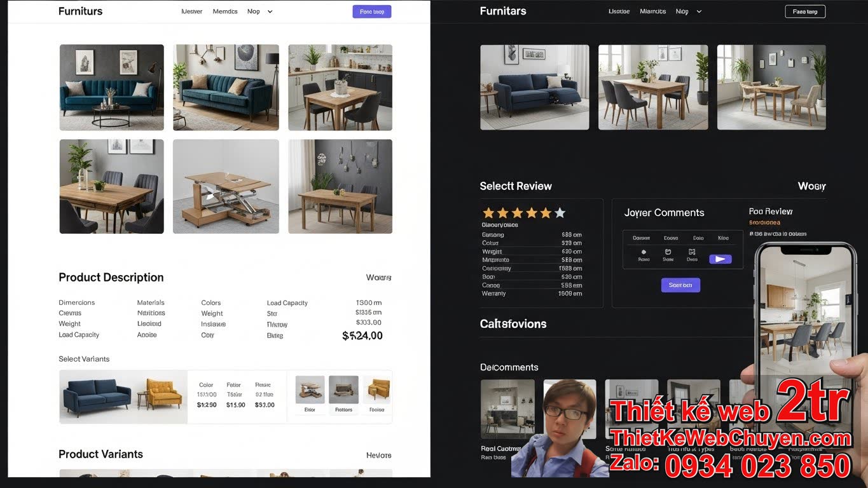Open the Nop dropdown chevron on light page
The width and height of the screenshot is (868, 488).
click(270, 11)
